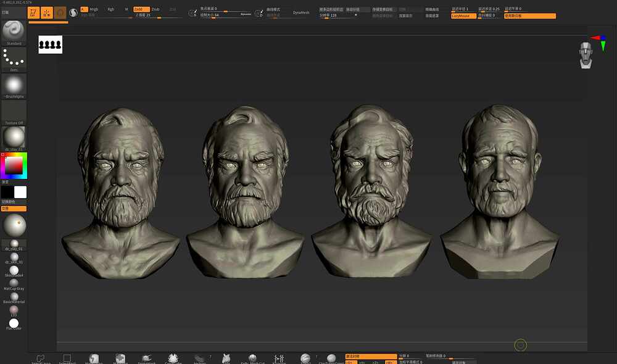This screenshot has height=364, width=617.
Task: Click the DynaMesh button
Action: pos(301,12)
